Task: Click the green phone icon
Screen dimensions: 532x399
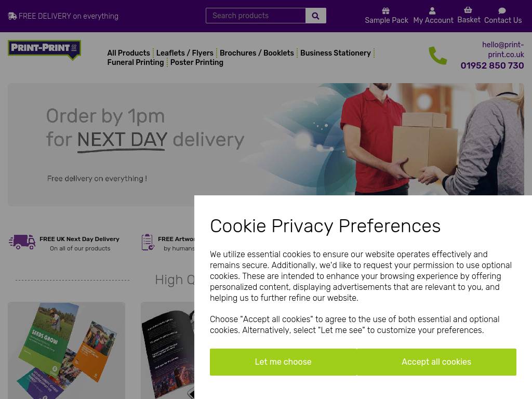Action: 437,56
